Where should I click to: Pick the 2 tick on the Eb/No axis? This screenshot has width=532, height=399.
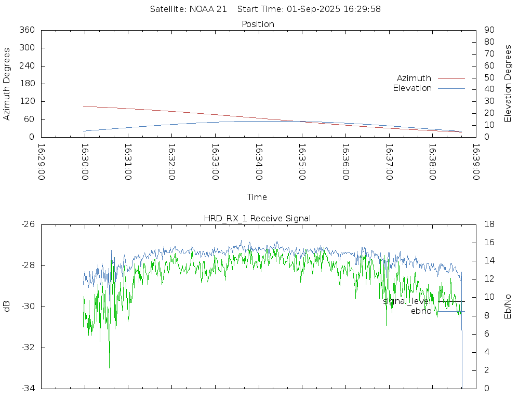[487, 370]
